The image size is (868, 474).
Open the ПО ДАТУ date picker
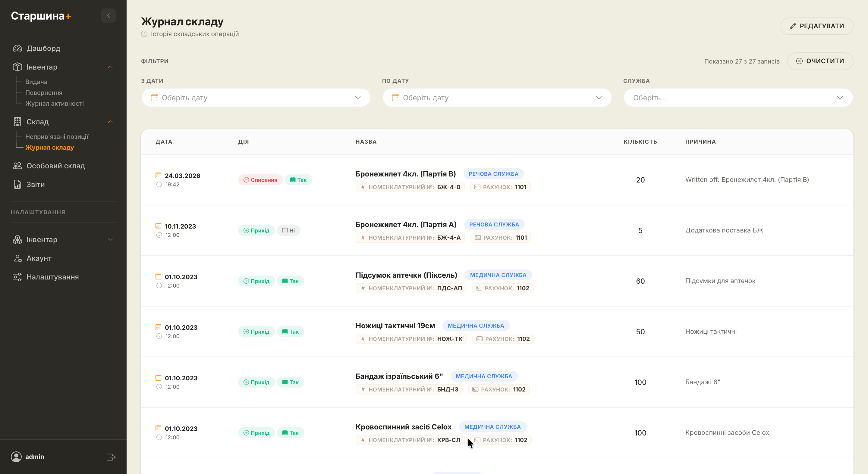pos(497,98)
